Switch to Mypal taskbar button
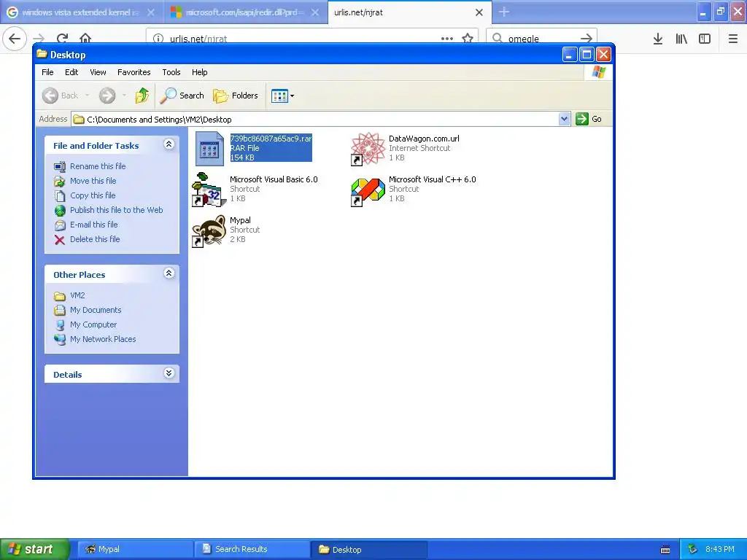747x560 pixels. 135,550
